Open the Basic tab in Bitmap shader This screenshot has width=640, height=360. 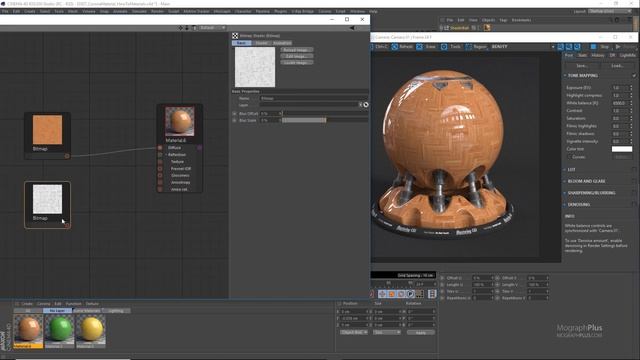242,43
